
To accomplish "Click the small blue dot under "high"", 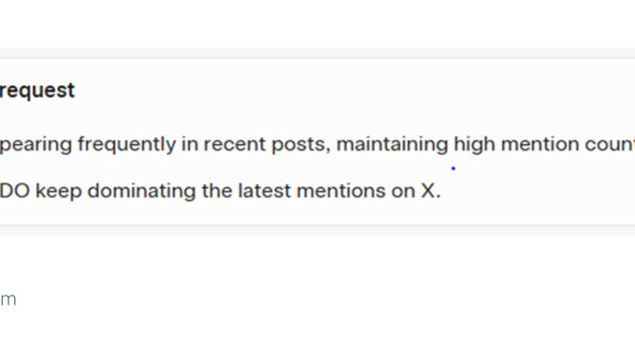I will pos(453,168).
